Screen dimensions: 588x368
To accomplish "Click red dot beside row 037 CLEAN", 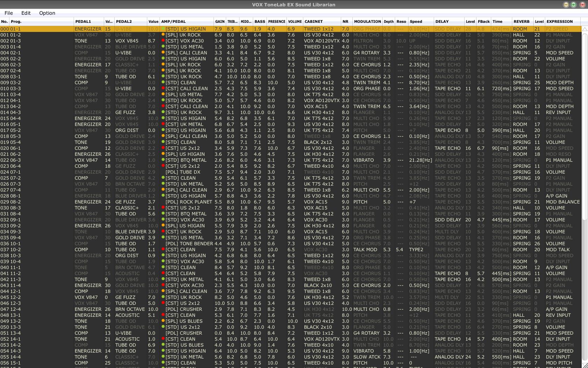I will [163, 249].
